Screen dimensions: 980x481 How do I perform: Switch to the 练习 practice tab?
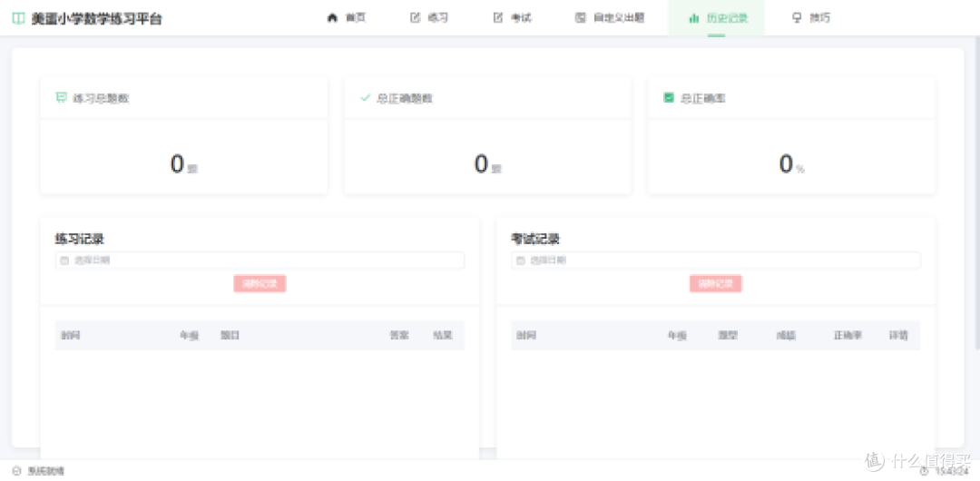tap(428, 17)
